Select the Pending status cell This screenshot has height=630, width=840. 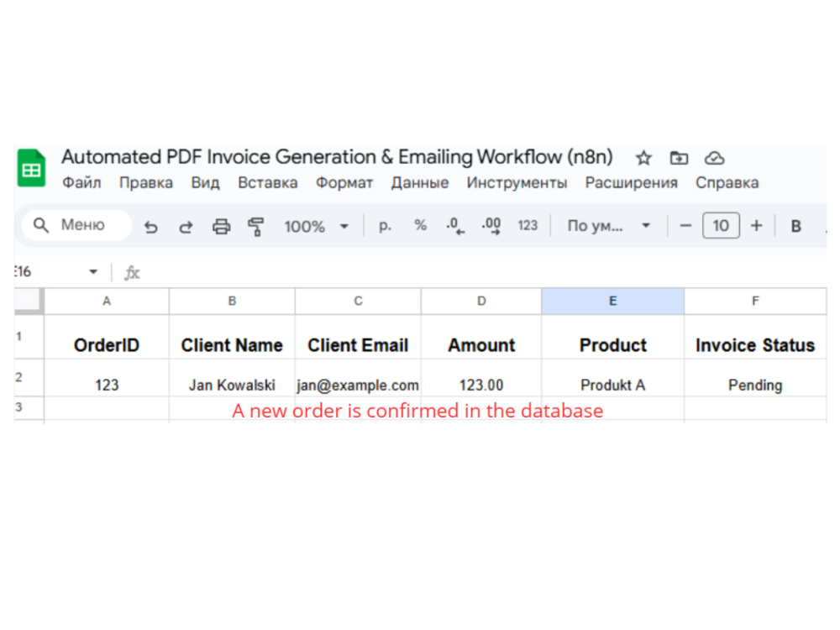pos(755,378)
